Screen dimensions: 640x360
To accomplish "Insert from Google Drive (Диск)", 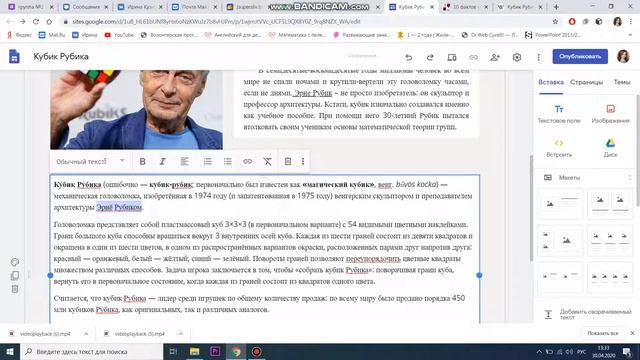I will [x=610, y=148].
